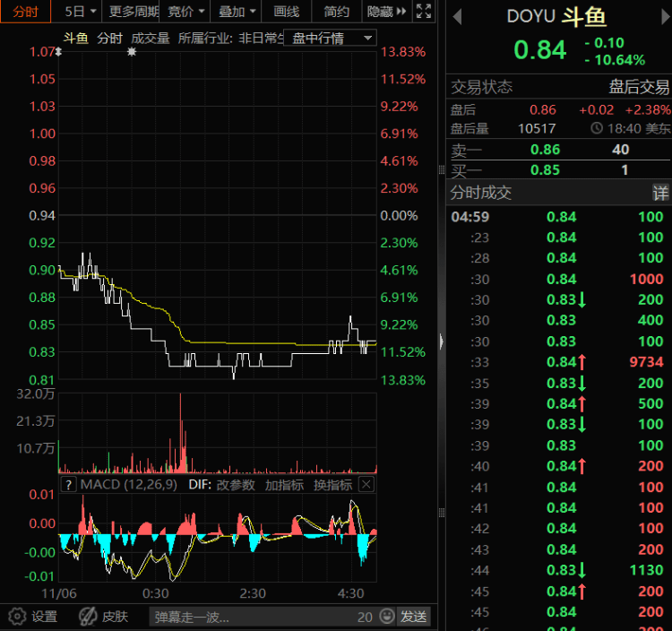Screen dimensions: 672x631
Task: Toggle 简约 simple mode
Action: click(x=336, y=11)
